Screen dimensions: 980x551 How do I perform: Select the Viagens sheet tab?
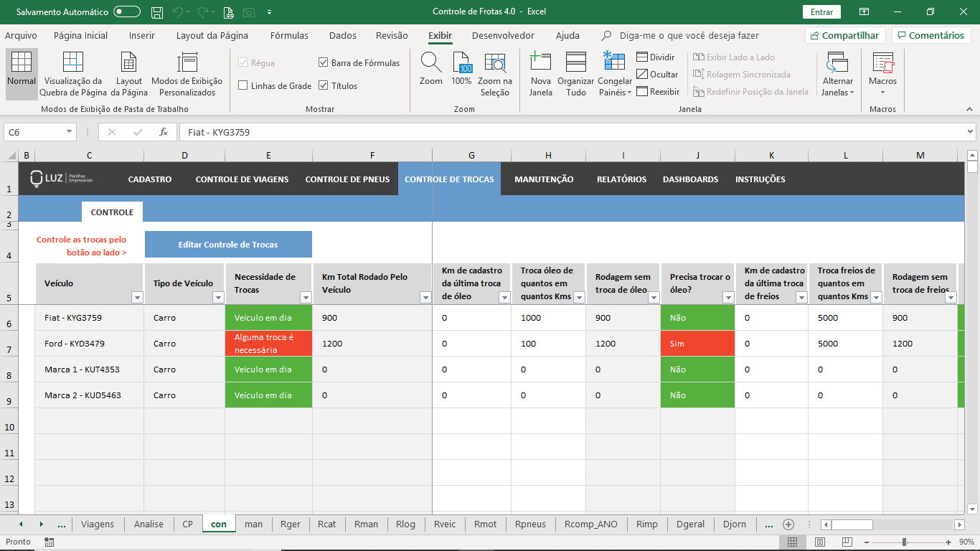point(98,524)
